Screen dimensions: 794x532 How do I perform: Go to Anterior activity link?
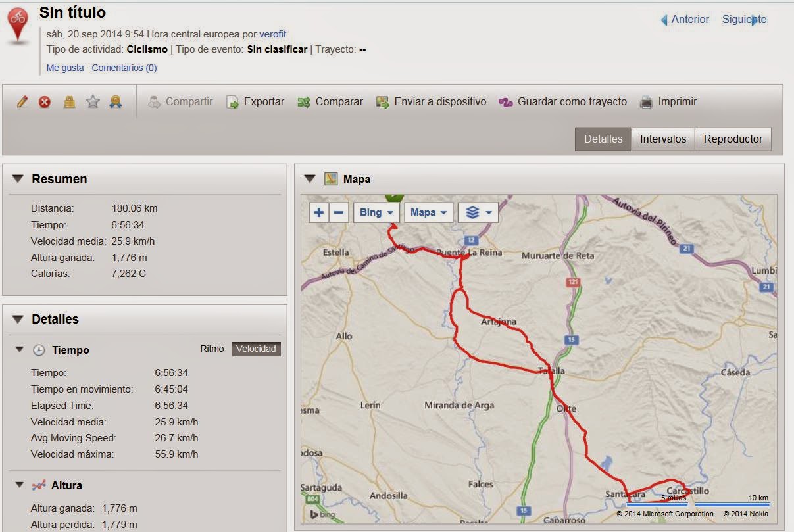[690, 20]
